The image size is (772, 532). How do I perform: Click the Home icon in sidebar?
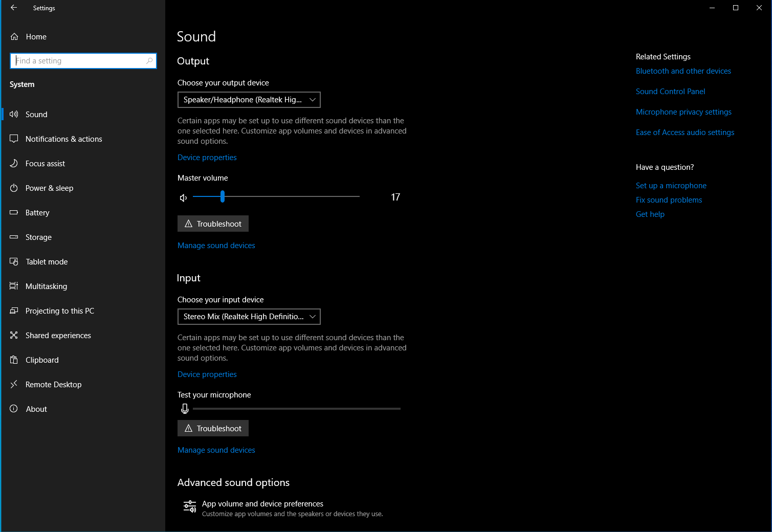(x=14, y=37)
